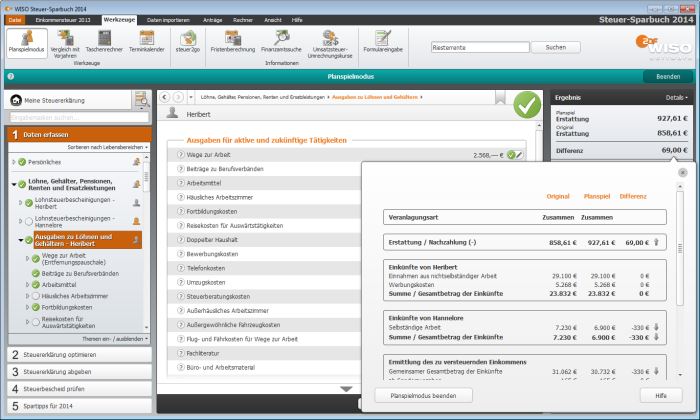Click the help question mark in Planspielmodus bar

click(11, 76)
